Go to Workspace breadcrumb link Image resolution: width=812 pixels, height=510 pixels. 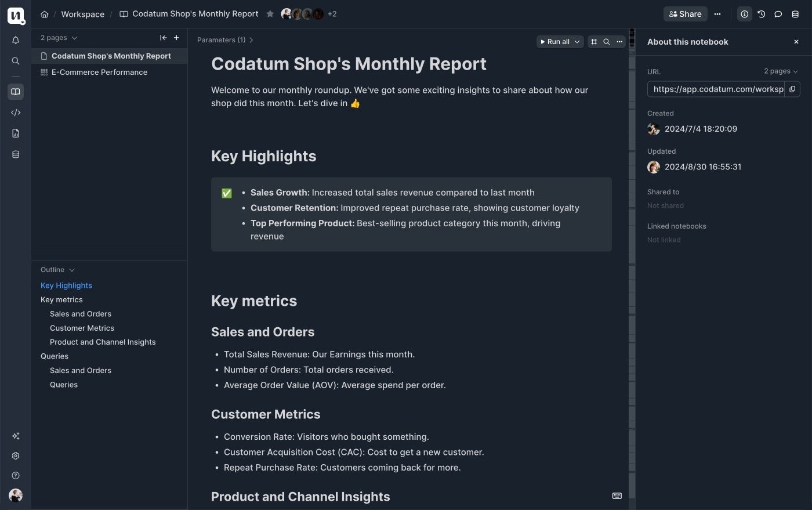pos(82,14)
